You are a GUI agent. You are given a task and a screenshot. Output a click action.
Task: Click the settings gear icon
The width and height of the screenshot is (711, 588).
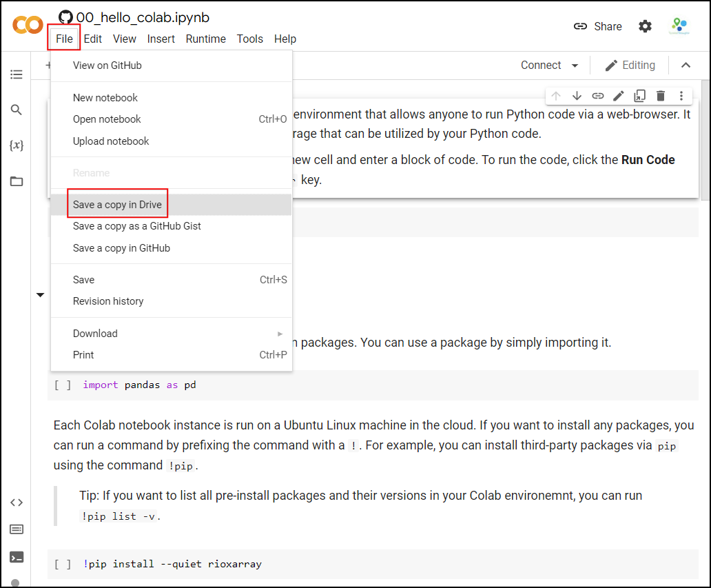645,26
